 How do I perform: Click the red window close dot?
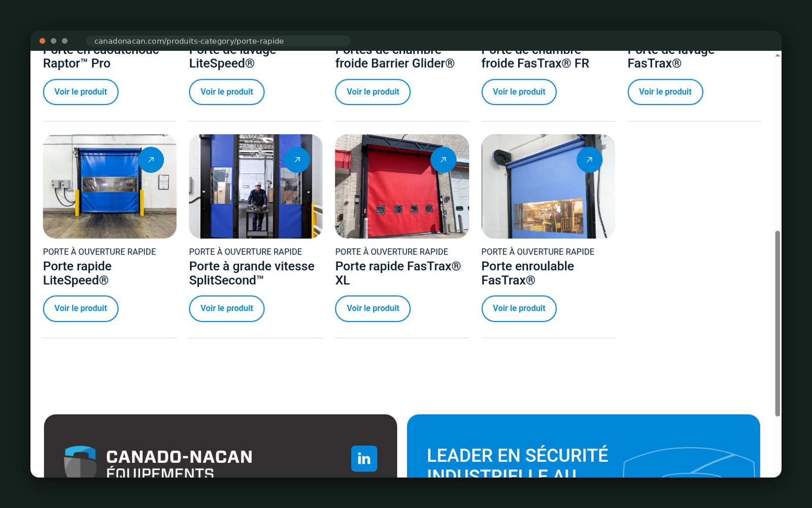[43, 41]
